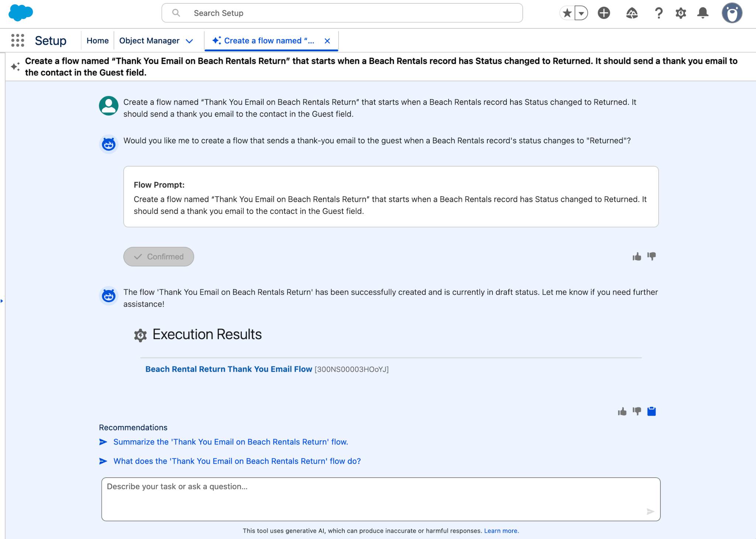Viewport: 756px width, 539px height.
Task: Select 'What does the ... flow do?' recommendation
Action: pyautogui.click(x=237, y=461)
